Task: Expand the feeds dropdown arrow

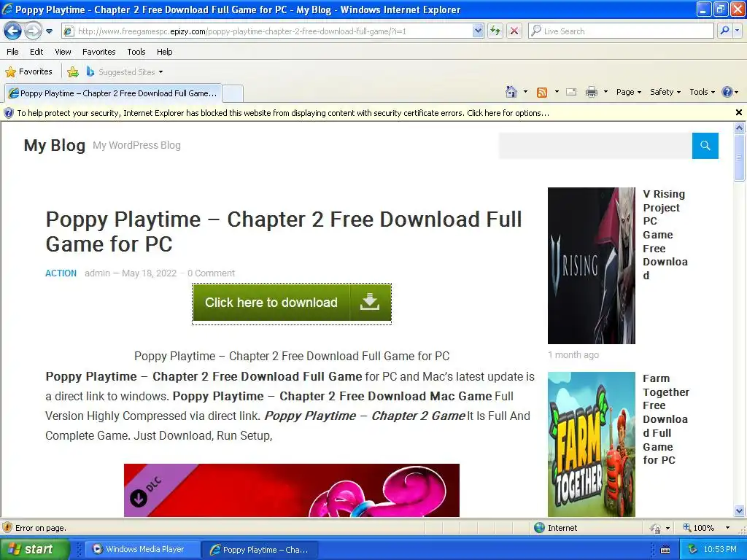Action: coord(557,92)
